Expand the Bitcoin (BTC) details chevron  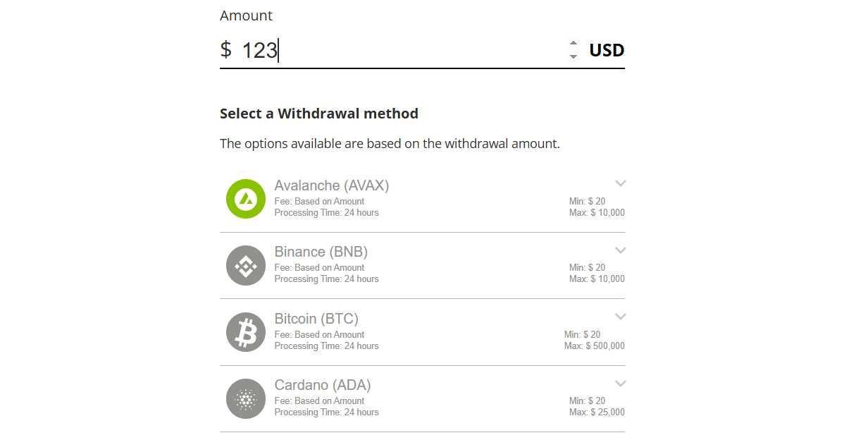[621, 316]
